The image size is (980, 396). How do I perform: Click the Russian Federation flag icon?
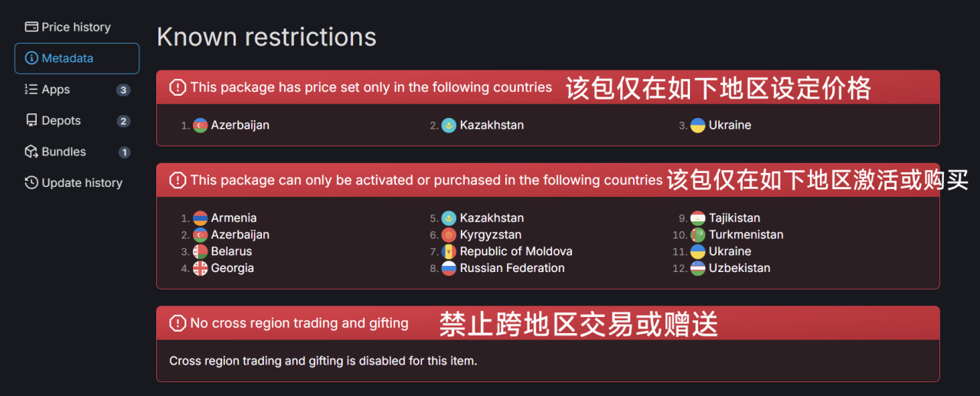(x=449, y=268)
